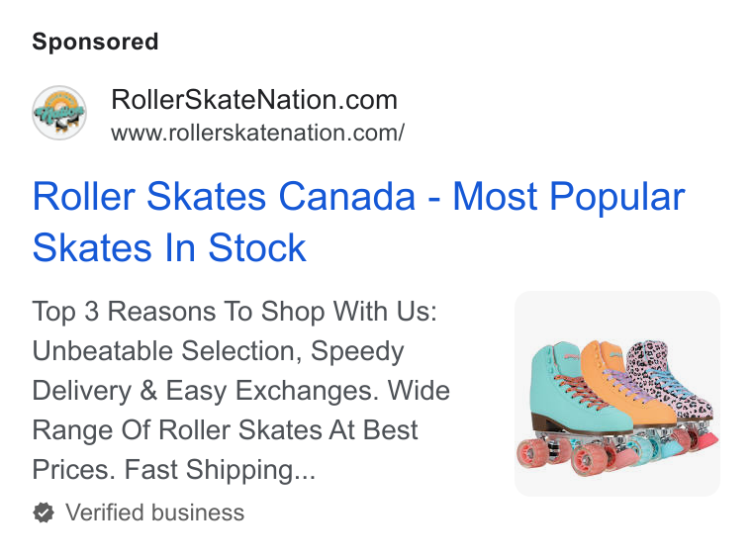Click the "Unbeatable Selection, Speedy" description line

[219, 351]
